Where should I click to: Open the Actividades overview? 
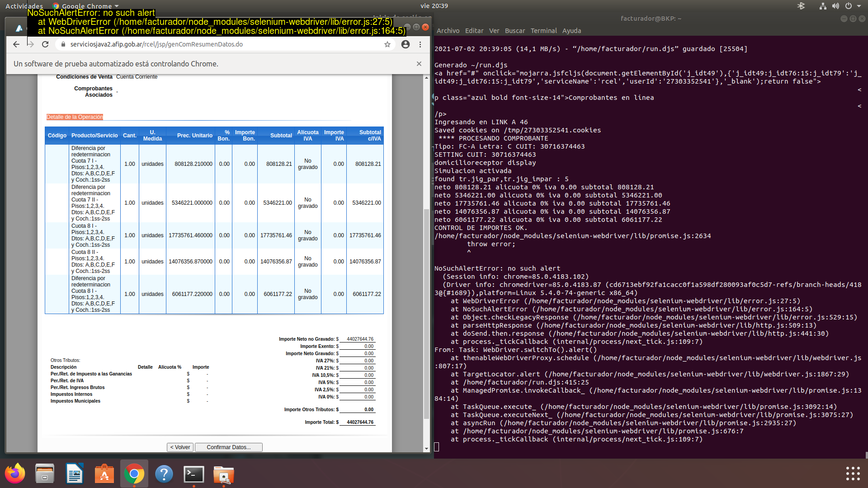coord(24,6)
